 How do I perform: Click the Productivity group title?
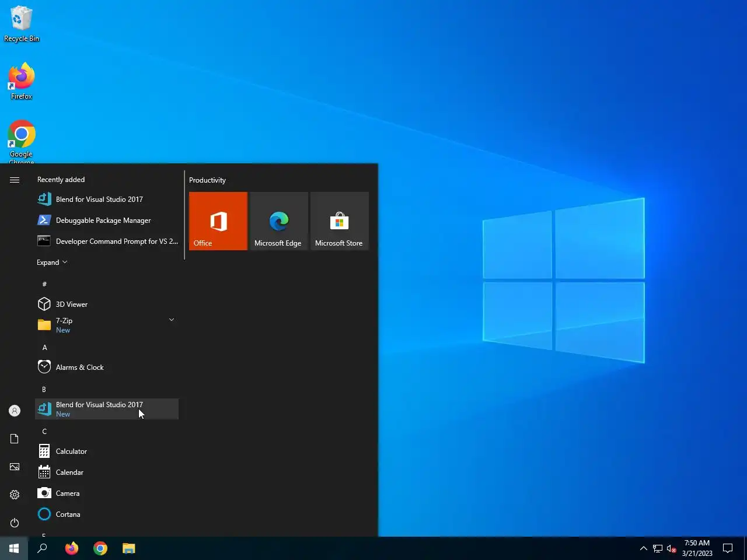[207, 180]
